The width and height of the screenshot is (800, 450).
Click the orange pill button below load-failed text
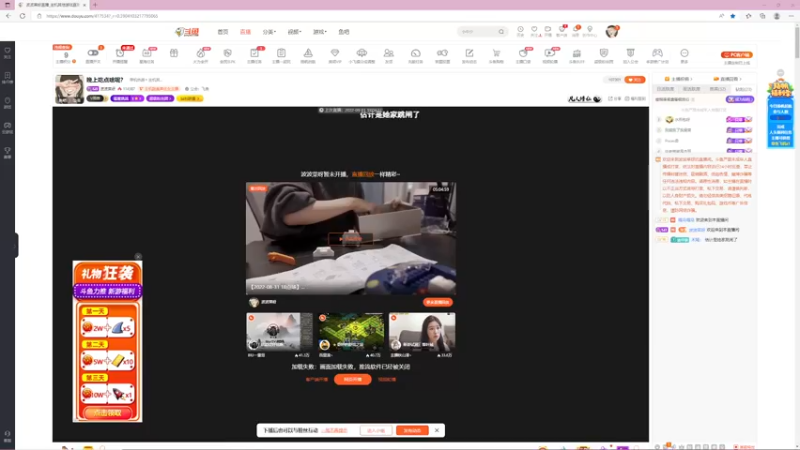[x=353, y=380]
